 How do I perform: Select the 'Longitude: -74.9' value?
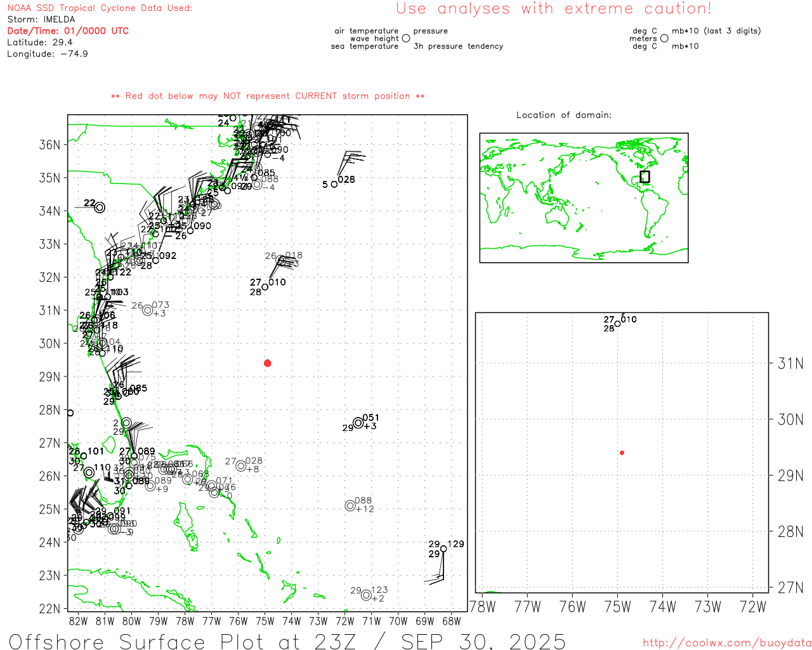tap(48, 54)
